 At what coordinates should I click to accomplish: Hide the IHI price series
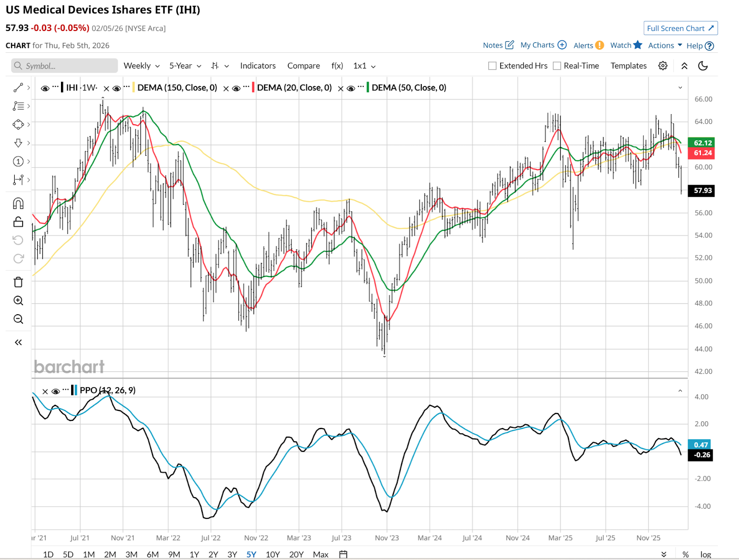coord(45,88)
